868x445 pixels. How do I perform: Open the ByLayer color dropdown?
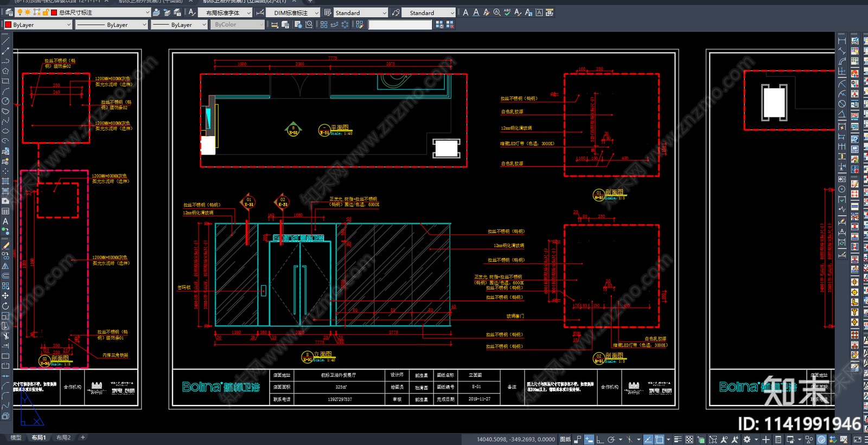point(38,24)
